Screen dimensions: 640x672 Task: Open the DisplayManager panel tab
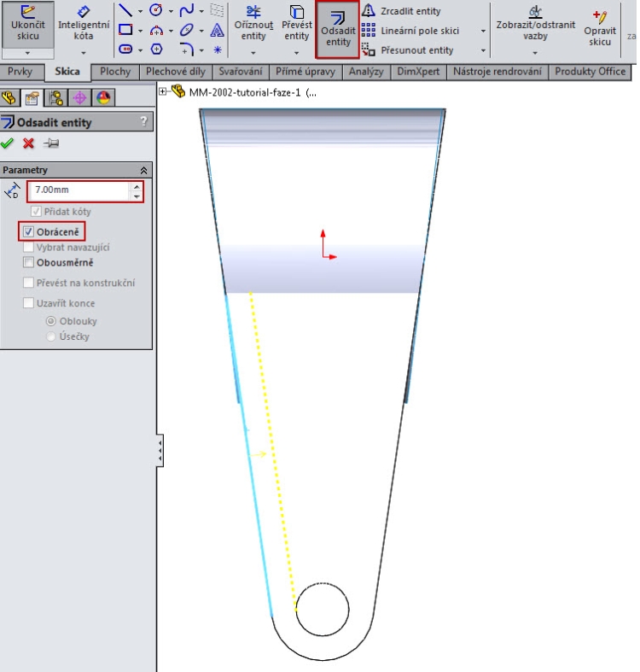tap(103, 98)
